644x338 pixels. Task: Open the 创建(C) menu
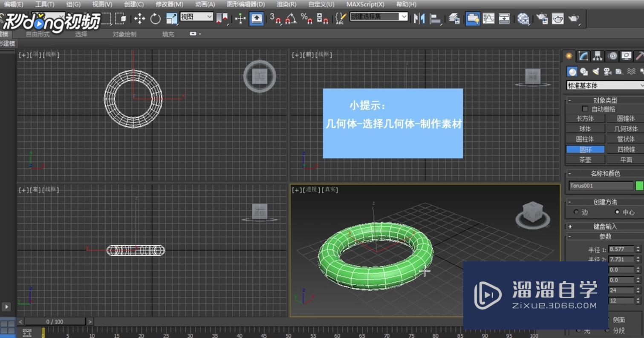coord(134,4)
